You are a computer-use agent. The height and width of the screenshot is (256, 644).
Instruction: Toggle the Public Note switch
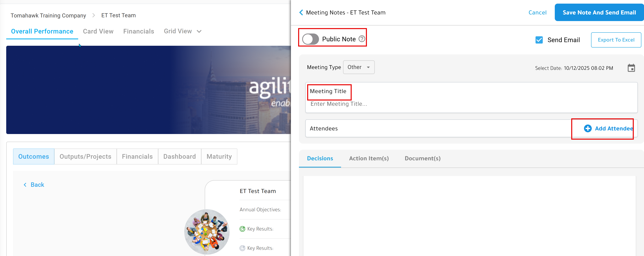point(310,39)
